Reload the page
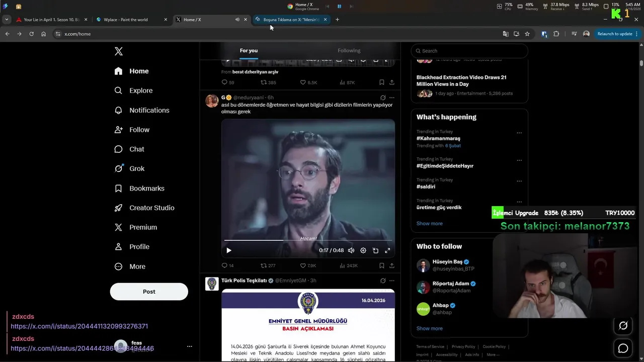Viewport: 644px width, 362px height. pyautogui.click(x=31, y=34)
